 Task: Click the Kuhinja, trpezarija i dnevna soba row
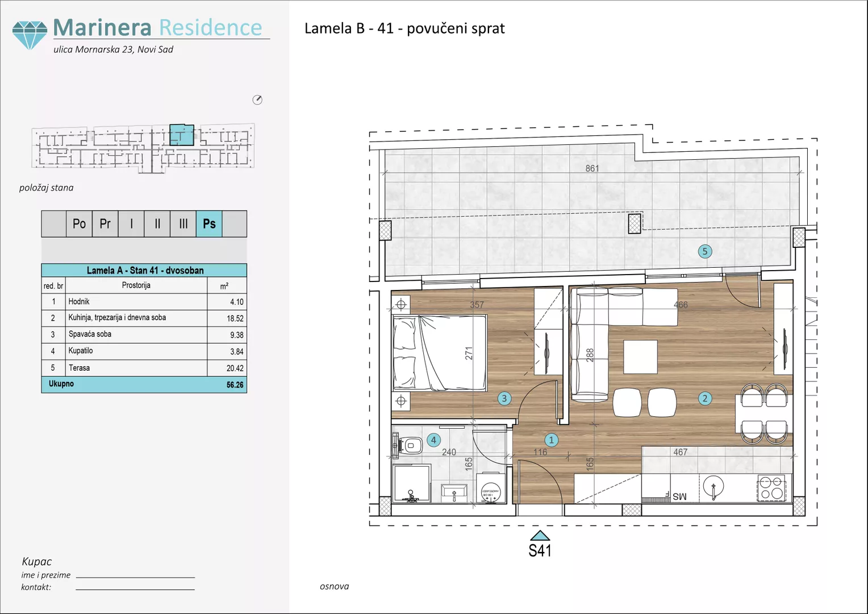click(144, 318)
